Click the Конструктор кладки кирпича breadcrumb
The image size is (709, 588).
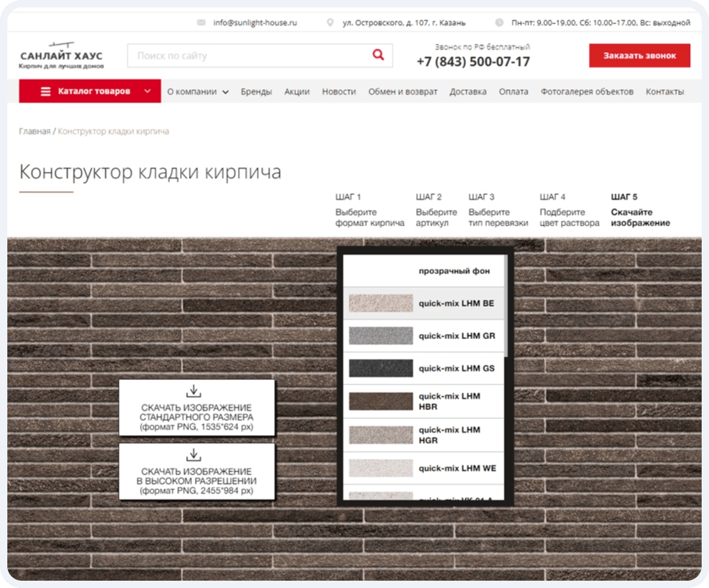(114, 131)
